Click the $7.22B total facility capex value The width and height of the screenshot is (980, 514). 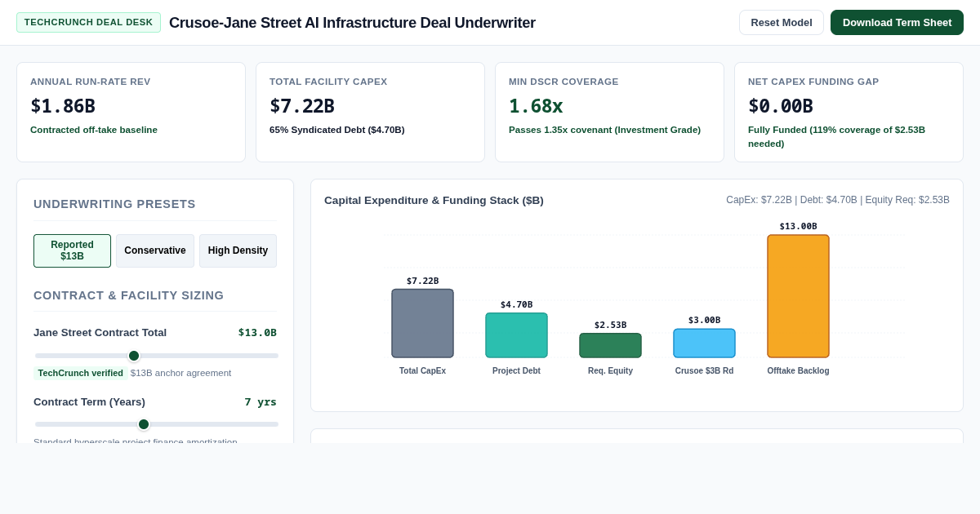click(x=302, y=106)
